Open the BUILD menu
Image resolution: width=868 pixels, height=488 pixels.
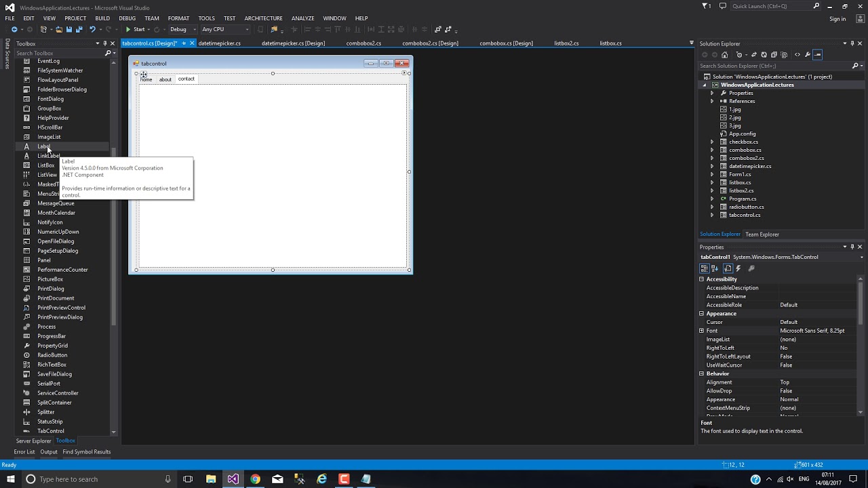click(102, 18)
